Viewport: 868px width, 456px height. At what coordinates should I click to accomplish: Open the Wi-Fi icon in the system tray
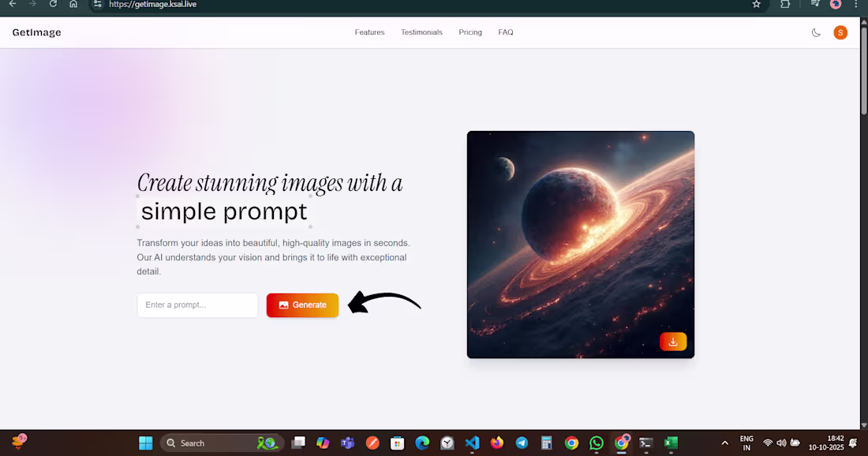click(x=769, y=443)
